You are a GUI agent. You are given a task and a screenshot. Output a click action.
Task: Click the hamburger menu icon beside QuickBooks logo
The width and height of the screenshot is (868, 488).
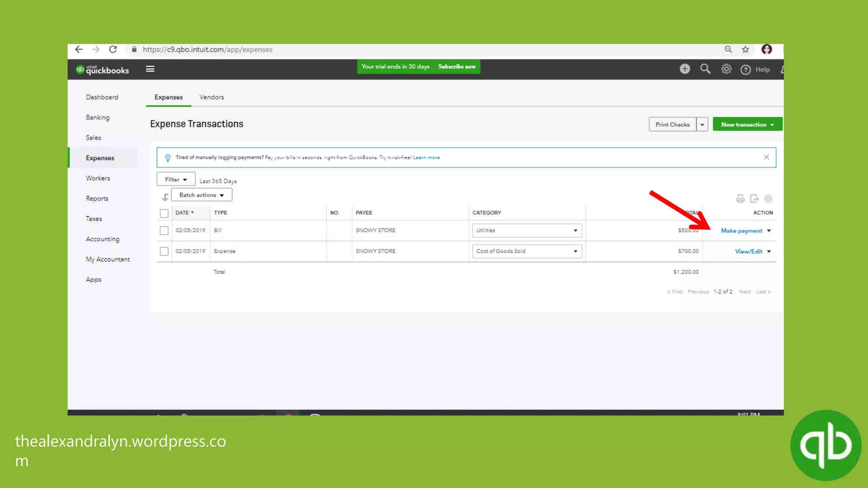point(150,69)
